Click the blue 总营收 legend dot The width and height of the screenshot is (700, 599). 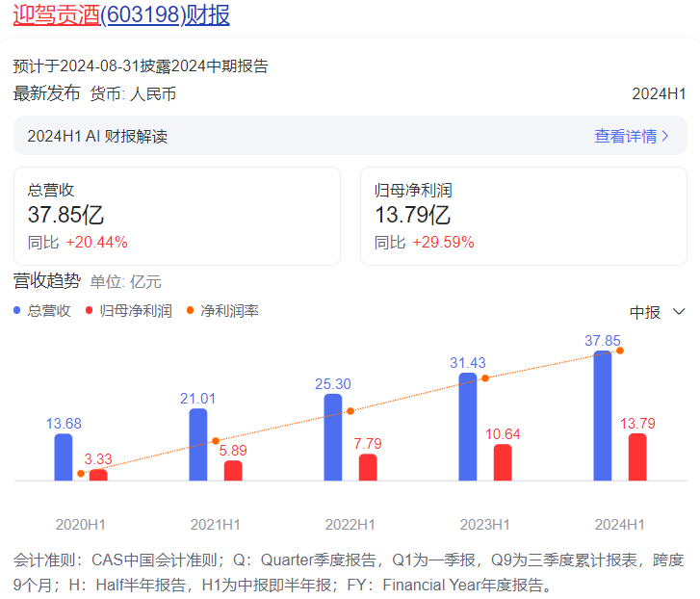17,310
